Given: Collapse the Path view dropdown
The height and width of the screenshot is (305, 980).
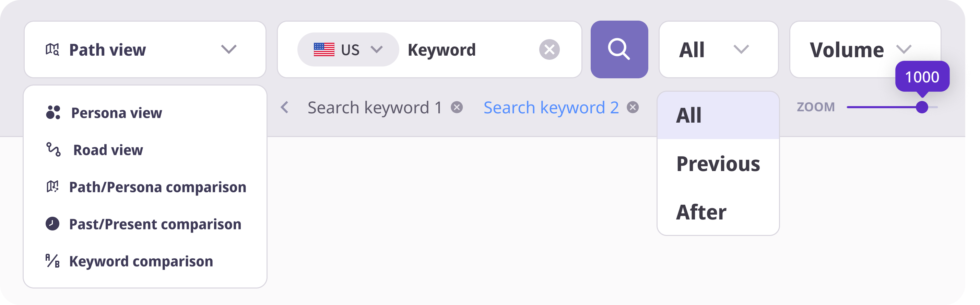Looking at the screenshot, I should coord(229,49).
